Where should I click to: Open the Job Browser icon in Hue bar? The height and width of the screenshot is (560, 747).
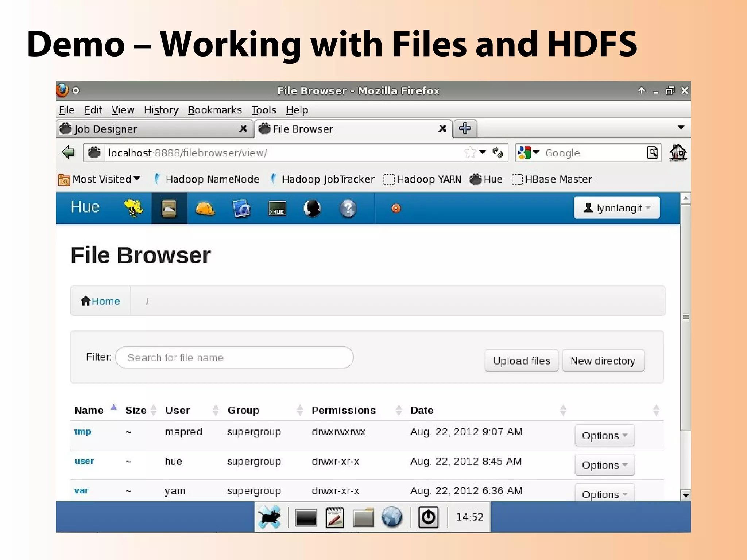click(241, 209)
